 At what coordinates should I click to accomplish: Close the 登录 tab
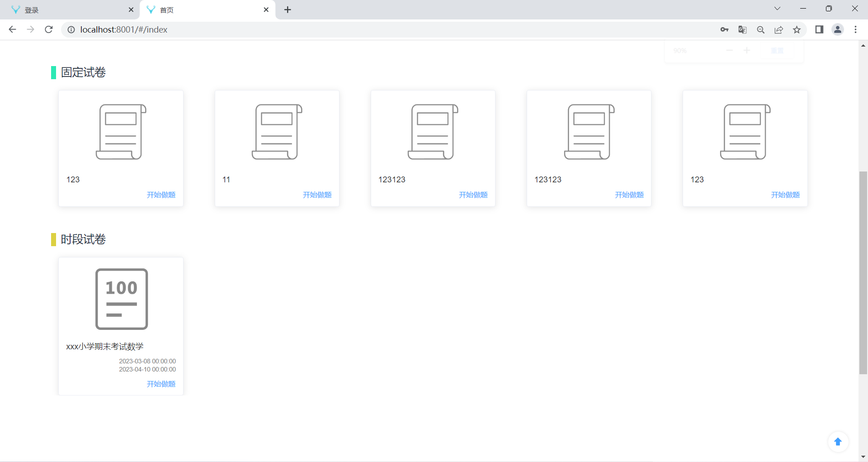click(x=131, y=10)
